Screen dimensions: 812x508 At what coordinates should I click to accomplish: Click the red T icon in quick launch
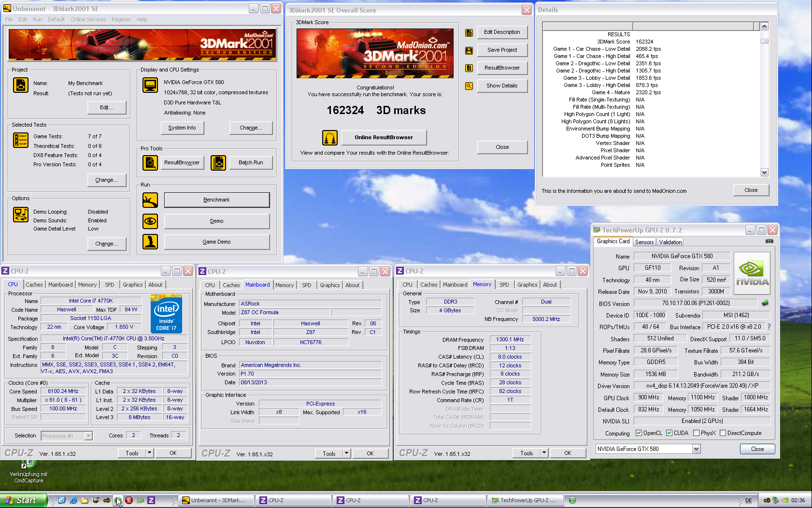(x=129, y=500)
